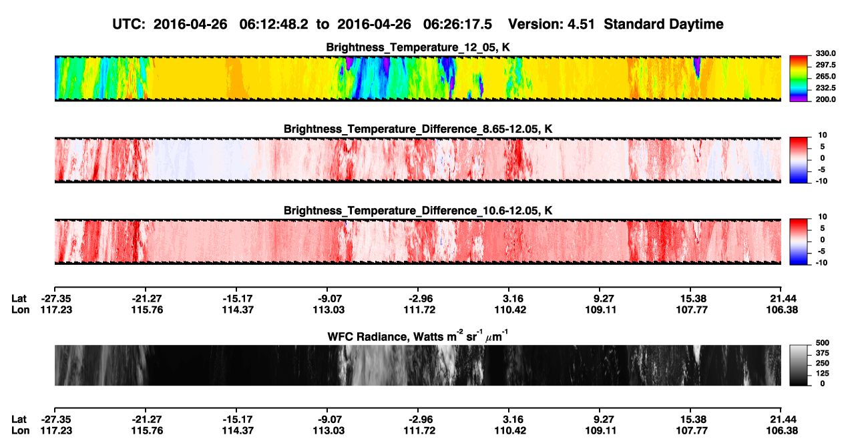This screenshot has width=868, height=445.
Task: Click the WFC Radiance grayscale image strip
Action: coord(417,365)
